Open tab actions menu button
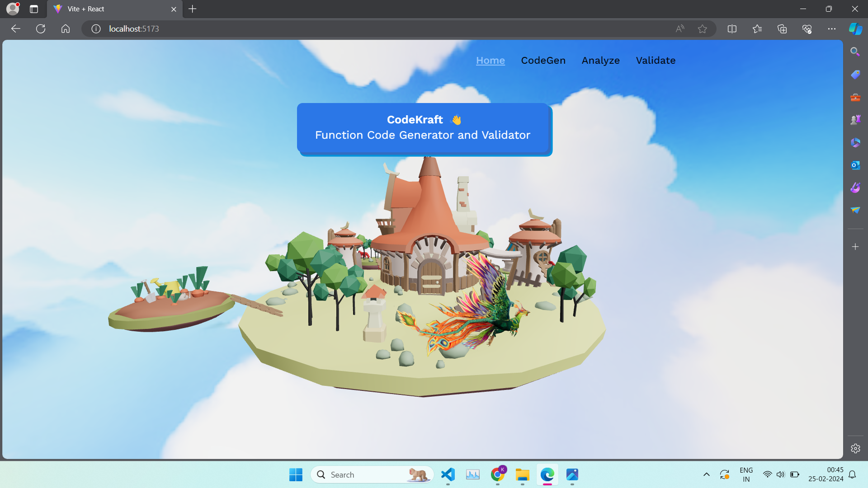This screenshot has width=868, height=488. click(34, 9)
